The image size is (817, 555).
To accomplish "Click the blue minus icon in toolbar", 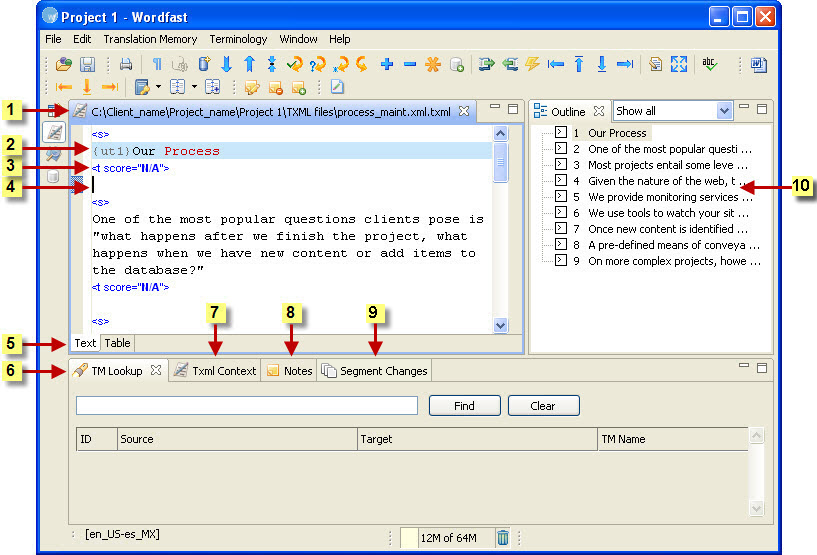I will 410,64.
